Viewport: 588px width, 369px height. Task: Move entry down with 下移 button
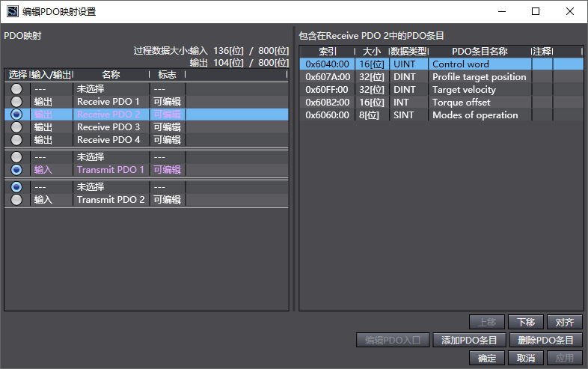coord(526,323)
